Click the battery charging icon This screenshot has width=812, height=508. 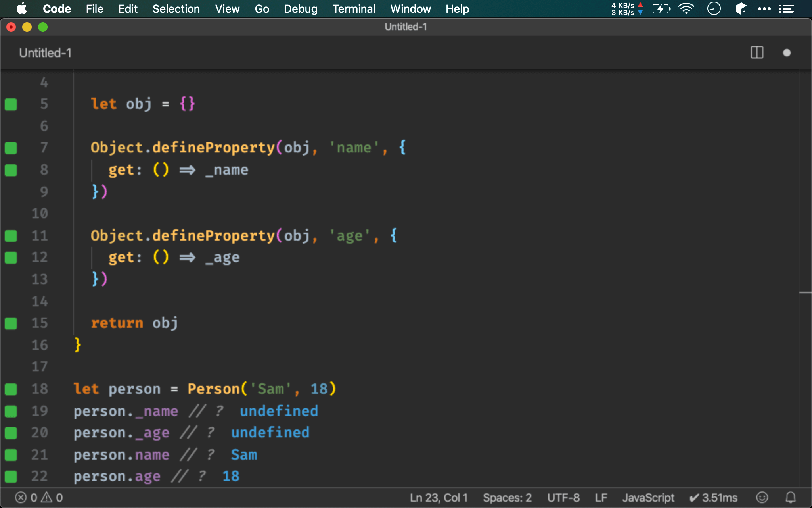click(661, 9)
